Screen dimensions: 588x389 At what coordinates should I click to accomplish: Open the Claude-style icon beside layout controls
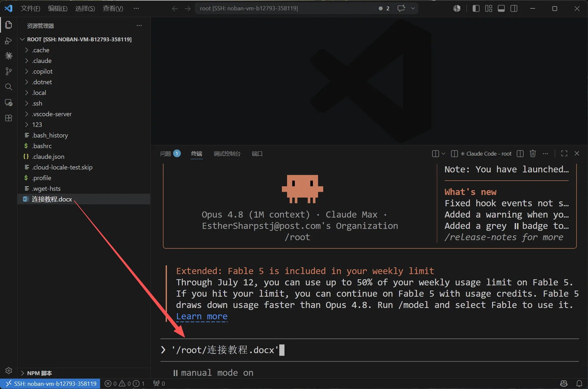pyautogui.click(x=457, y=8)
